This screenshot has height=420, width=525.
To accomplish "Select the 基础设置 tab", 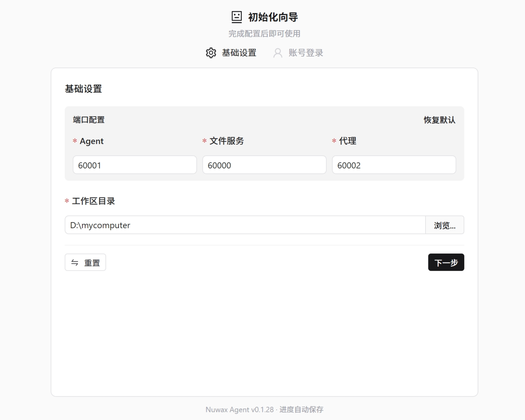I will (x=239, y=53).
